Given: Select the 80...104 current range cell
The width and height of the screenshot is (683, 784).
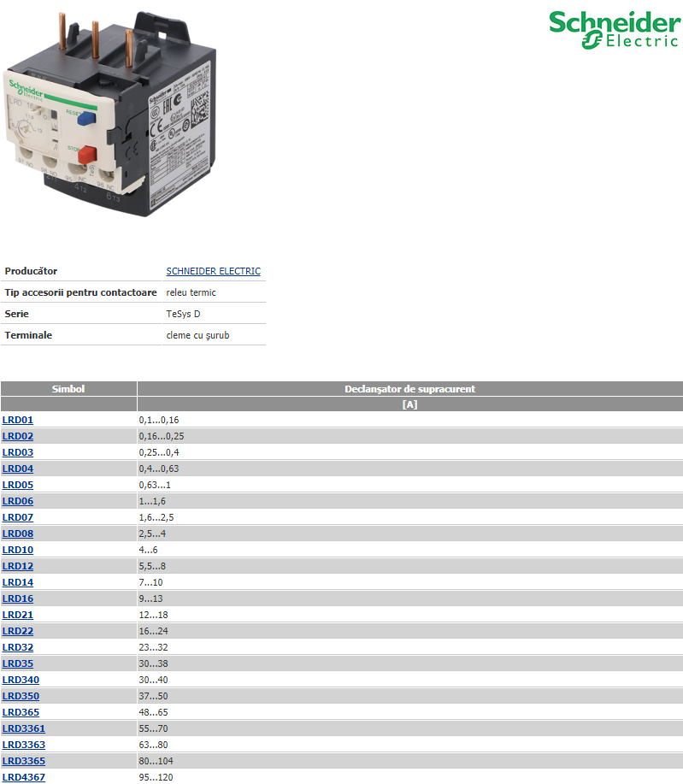Looking at the screenshot, I should 410,761.
